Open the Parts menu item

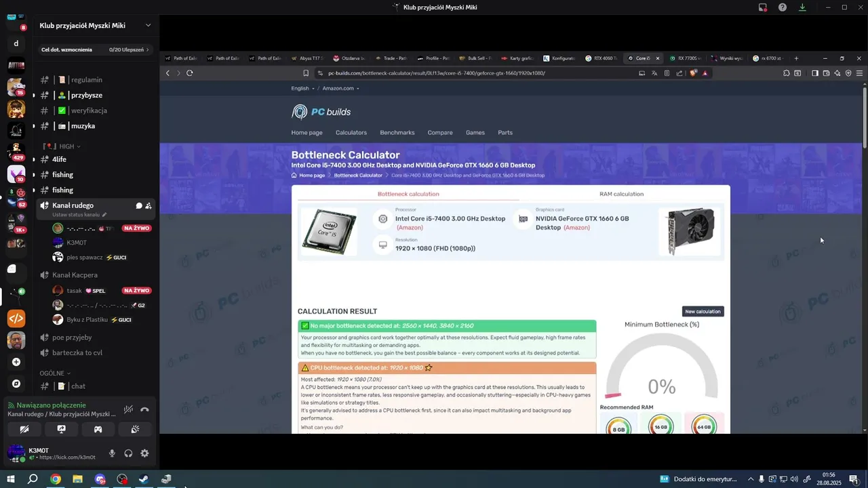[505, 133]
